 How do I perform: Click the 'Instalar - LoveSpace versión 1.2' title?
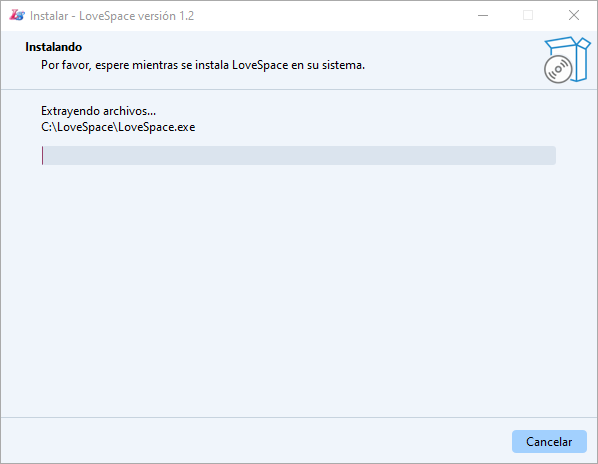(112, 16)
